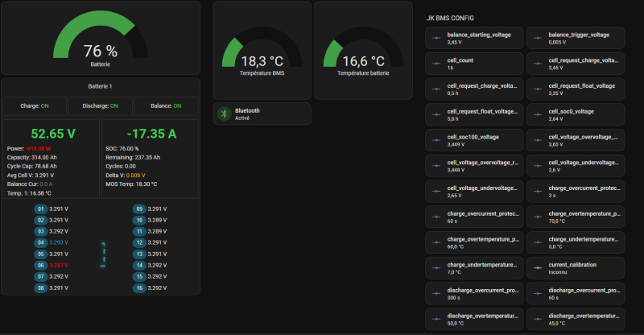
Task: Click the Delta V: 0.006 V reading
Action: (x=126, y=176)
